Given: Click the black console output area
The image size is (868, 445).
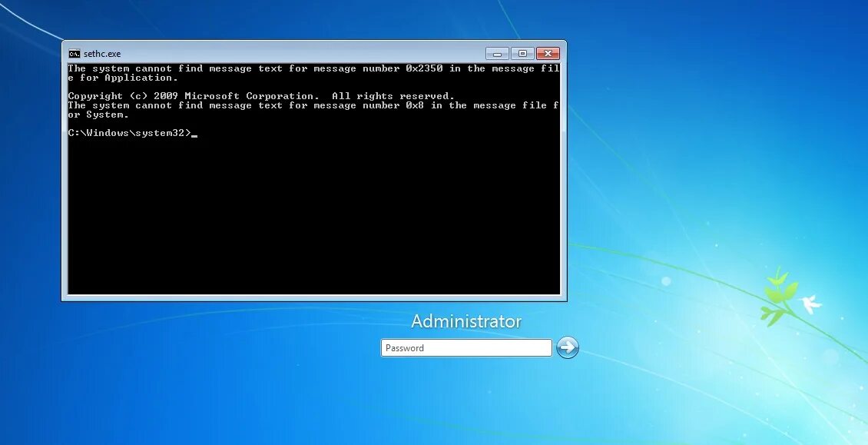Looking at the screenshot, I should 307,215.
